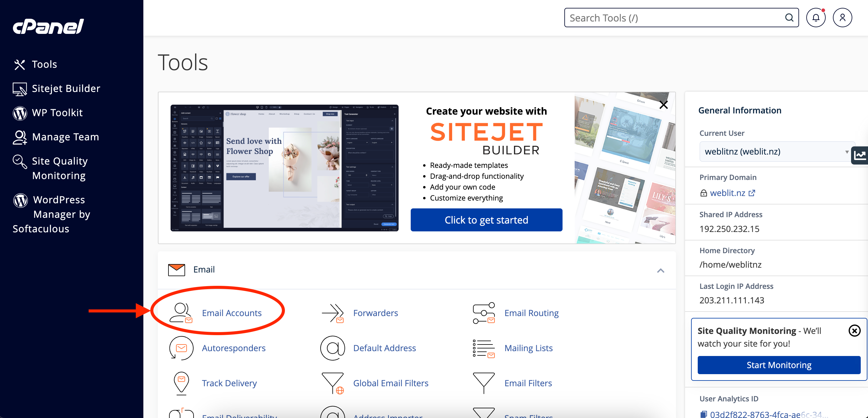This screenshot has width=868, height=418.
Task: Close the Sitejet Builder banner
Action: (x=663, y=105)
